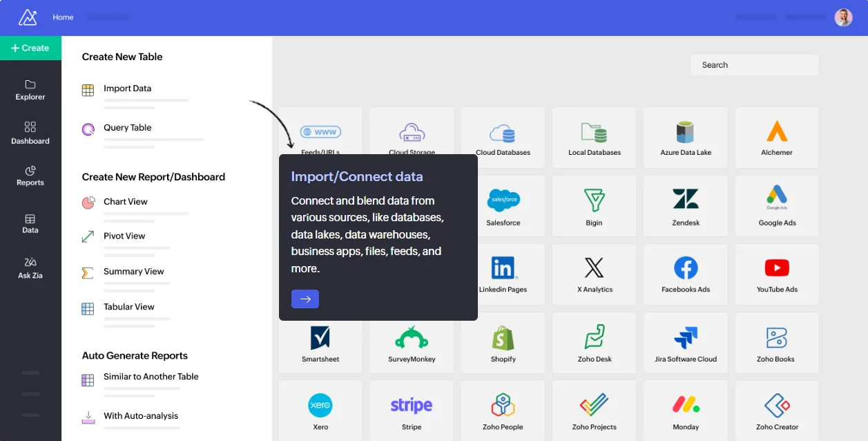Click the arrow in the Import/Connect tooltip

coord(305,299)
